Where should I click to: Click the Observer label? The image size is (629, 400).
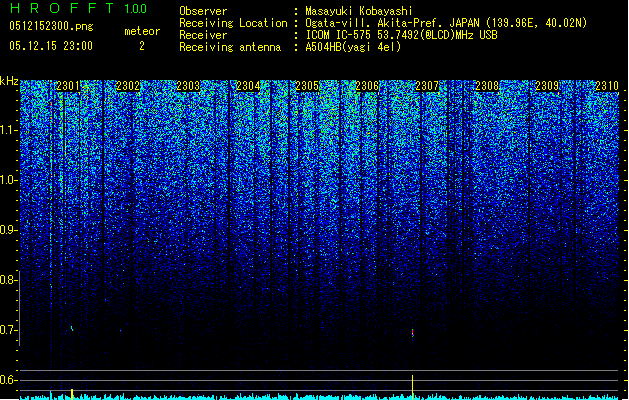pyautogui.click(x=203, y=11)
